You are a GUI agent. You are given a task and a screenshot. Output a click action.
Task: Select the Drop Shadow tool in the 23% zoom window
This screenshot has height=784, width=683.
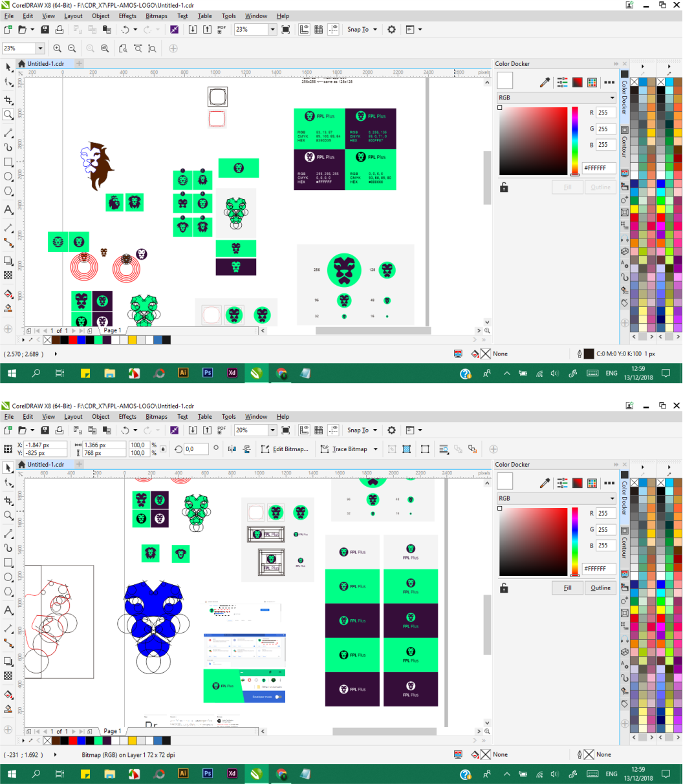coord(8,260)
